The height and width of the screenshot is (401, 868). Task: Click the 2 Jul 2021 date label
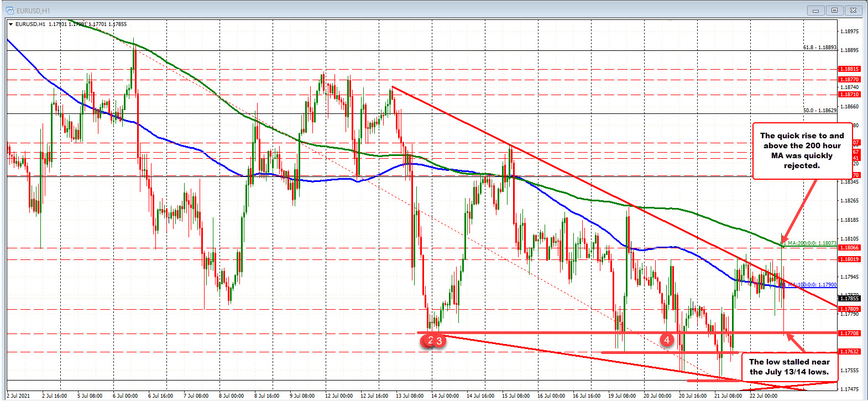(18, 396)
